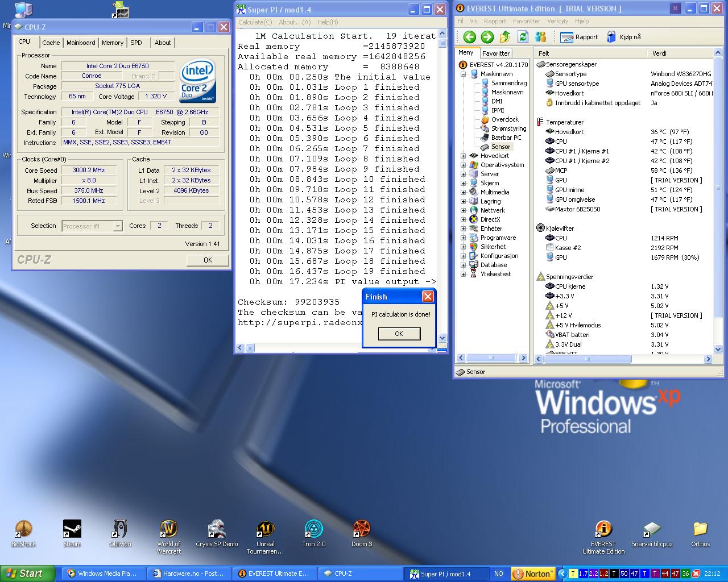The height and width of the screenshot is (582, 728).
Task: Click the users icon in EVEREST toolbar
Action: [540, 37]
